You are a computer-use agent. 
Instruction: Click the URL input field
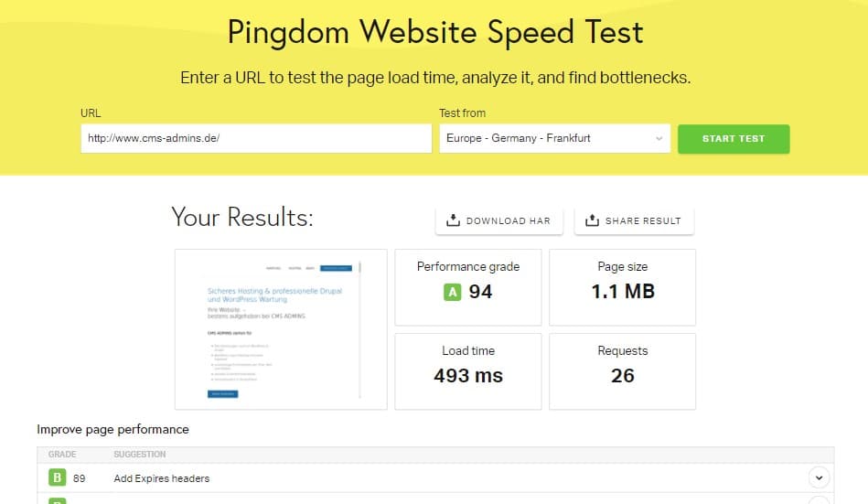tap(256, 138)
